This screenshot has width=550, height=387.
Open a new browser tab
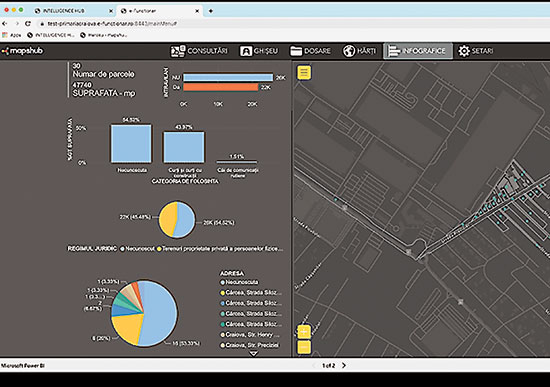click(x=210, y=11)
